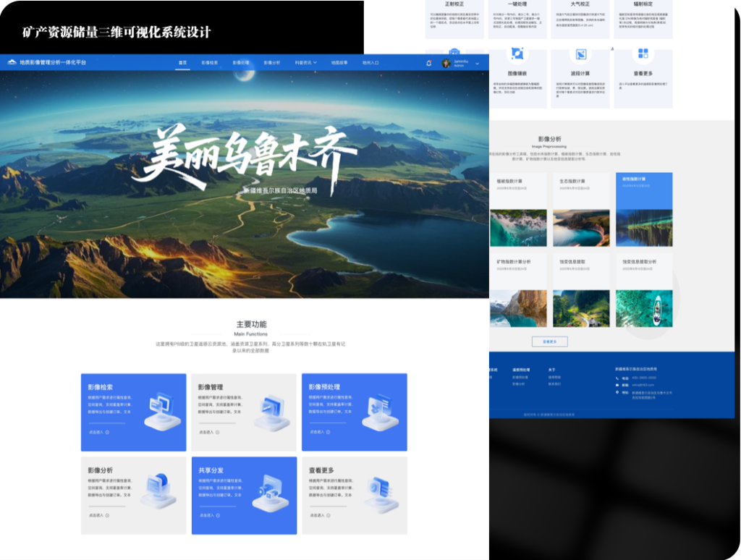Click the platform logo icon in header
This screenshot has height=560, width=741.
(x=12, y=63)
